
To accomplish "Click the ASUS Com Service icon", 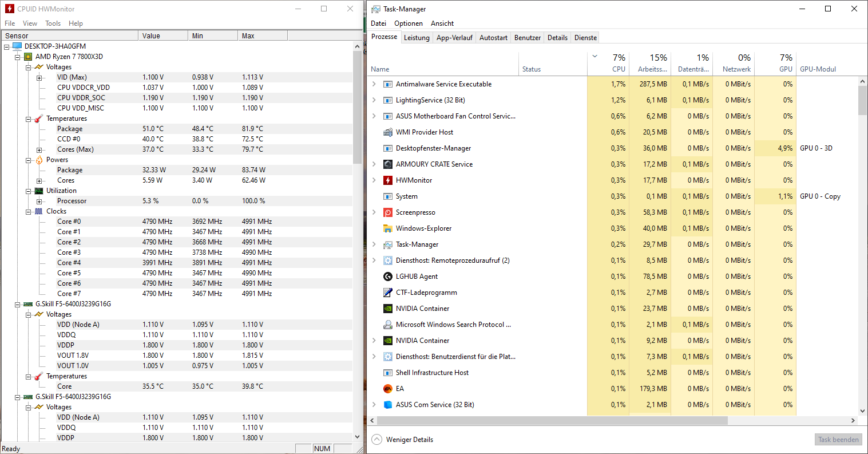I will [x=388, y=405].
